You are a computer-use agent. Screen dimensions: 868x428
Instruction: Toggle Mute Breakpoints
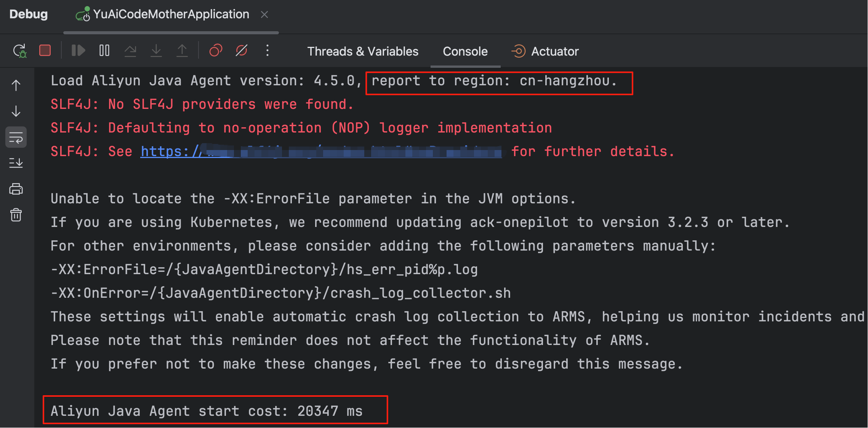[x=242, y=51]
